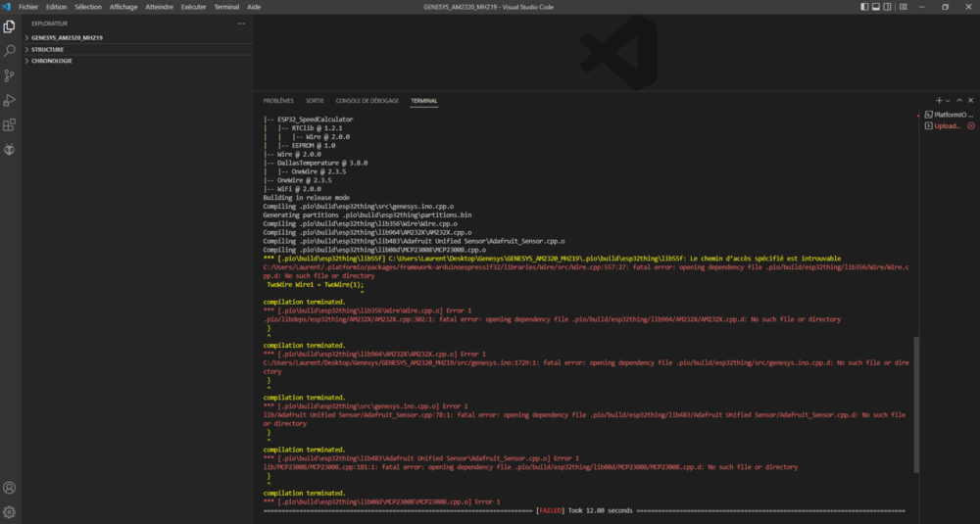Open Run and Debug view
Image resolution: width=980 pixels, height=524 pixels.
(x=10, y=100)
